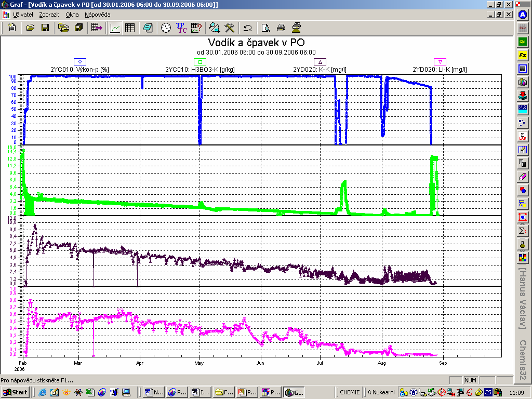Click the magenta Li-K legend marker

[440, 62]
